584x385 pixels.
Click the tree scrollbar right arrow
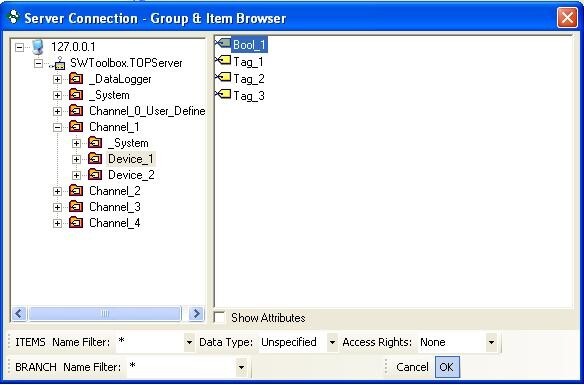(196, 314)
